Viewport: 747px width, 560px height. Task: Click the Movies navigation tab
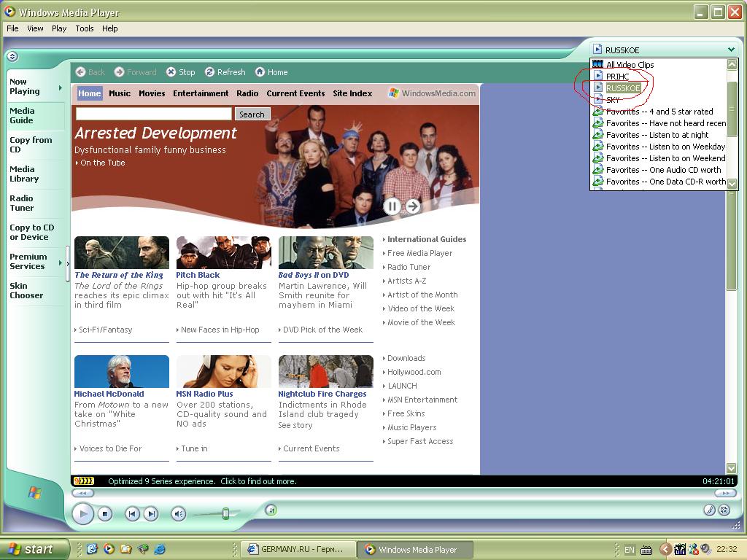click(152, 93)
